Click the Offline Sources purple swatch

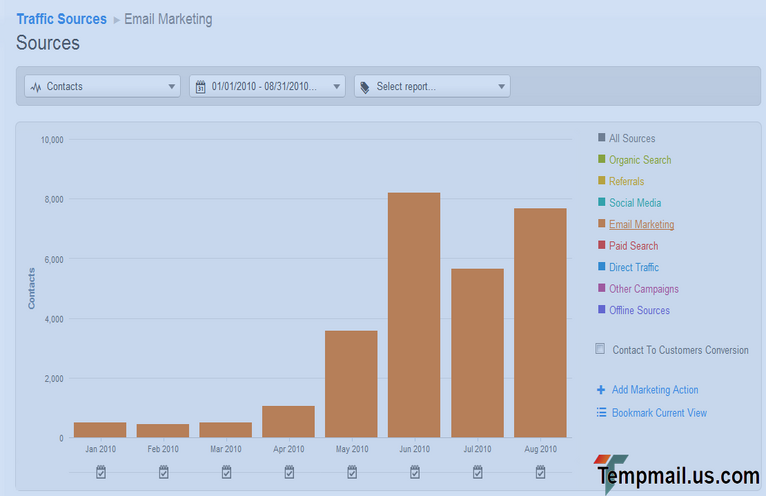pyautogui.click(x=601, y=310)
